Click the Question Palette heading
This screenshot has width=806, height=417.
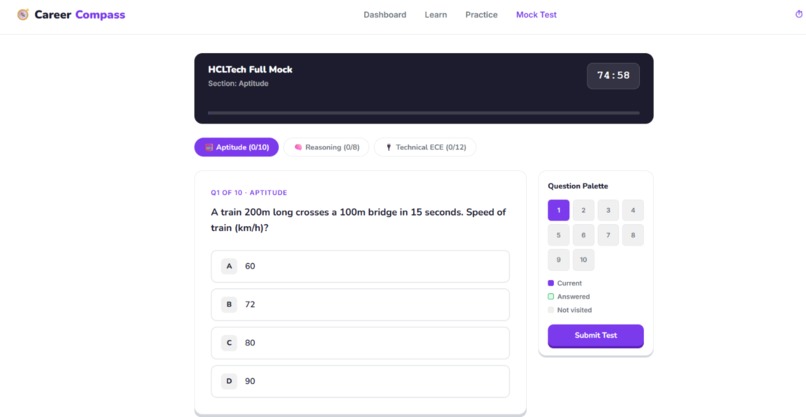pos(578,186)
